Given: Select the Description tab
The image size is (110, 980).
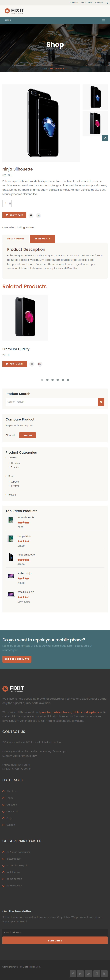Looking at the screenshot, I should click(15, 238).
